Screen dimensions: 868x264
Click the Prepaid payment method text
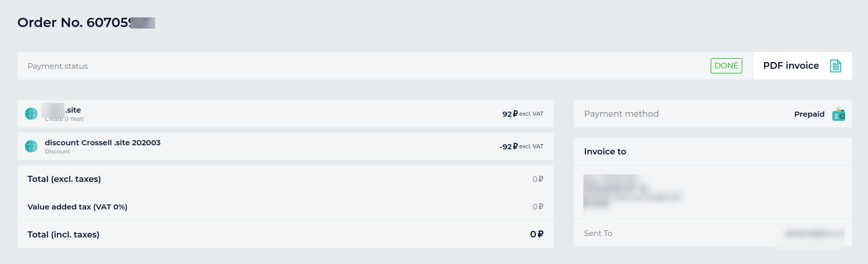pyautogui.click(x=809, y=114)
